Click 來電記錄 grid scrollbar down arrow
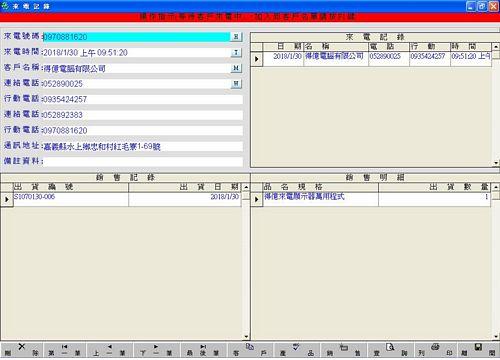 (496, 163)
